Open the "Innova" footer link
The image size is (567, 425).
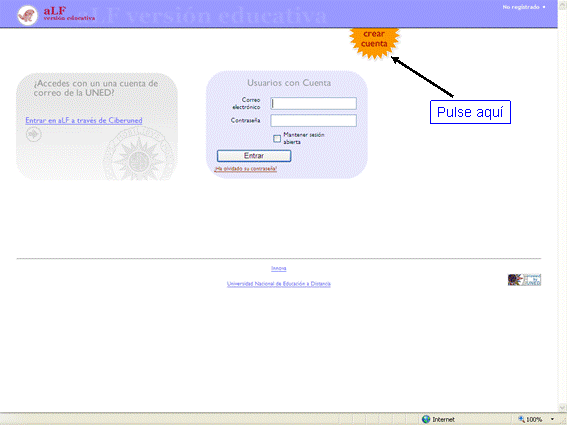(278, 268)
